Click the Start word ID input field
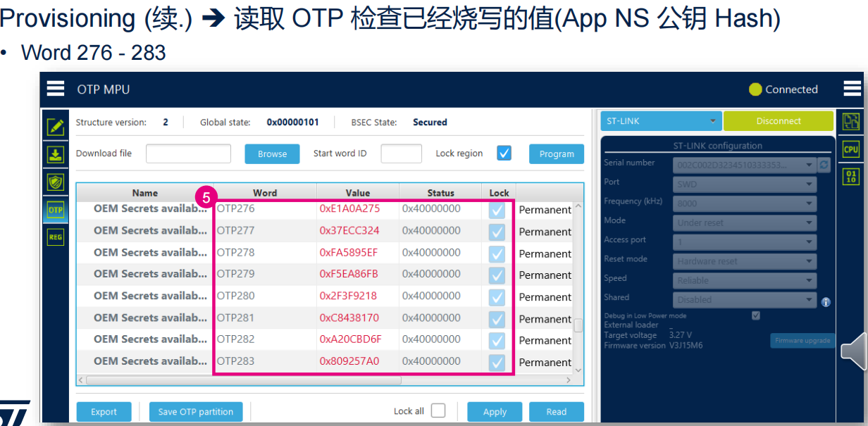This screenshot has width=868, height=426. pyautogui.click(x=401, y=154)
